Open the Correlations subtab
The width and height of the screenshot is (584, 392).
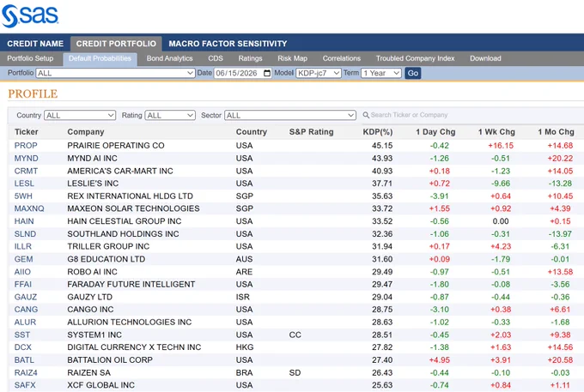(x=342, y=59)
